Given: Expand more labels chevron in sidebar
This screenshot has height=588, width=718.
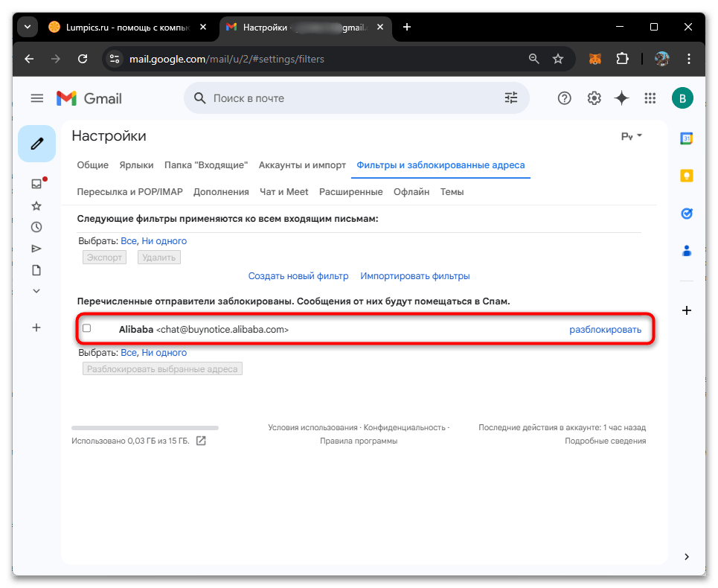Looking at the screenshot, I should tap(36, 291).
